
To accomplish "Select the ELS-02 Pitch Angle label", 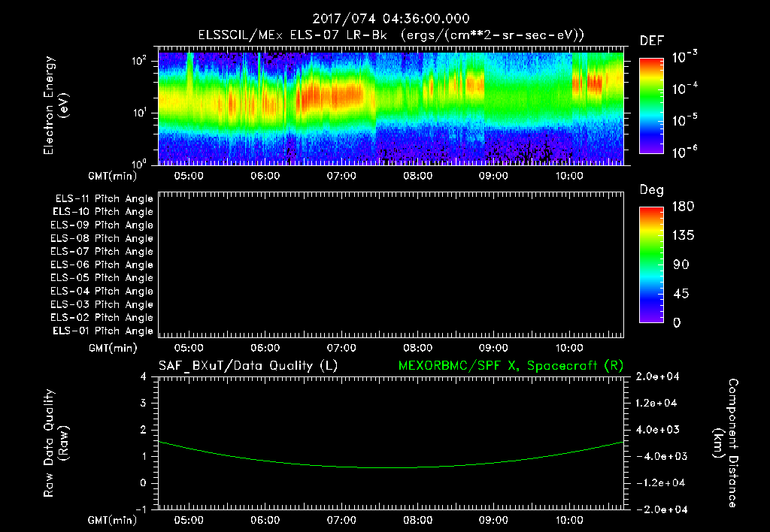I will (x=102, y=318).
